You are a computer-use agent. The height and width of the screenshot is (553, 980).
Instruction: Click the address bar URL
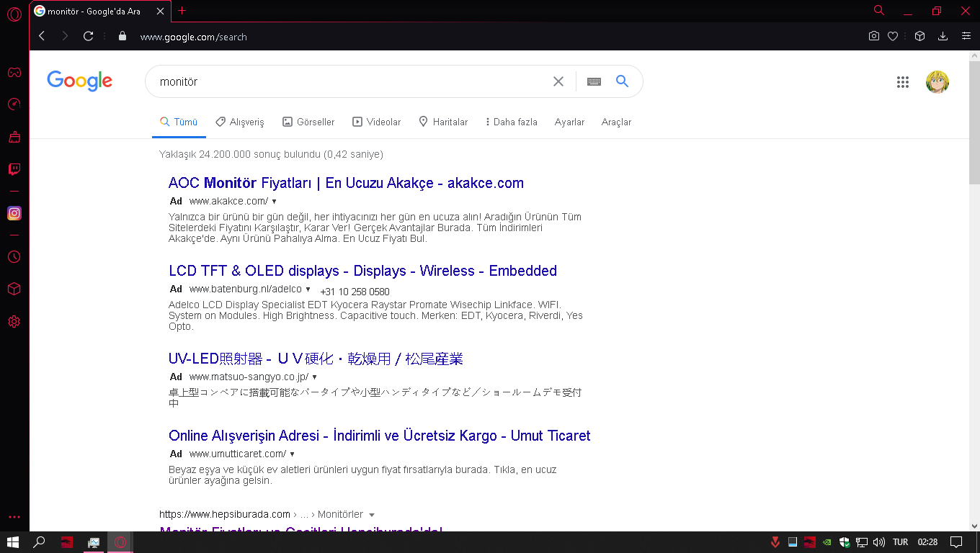pos(193,37)
